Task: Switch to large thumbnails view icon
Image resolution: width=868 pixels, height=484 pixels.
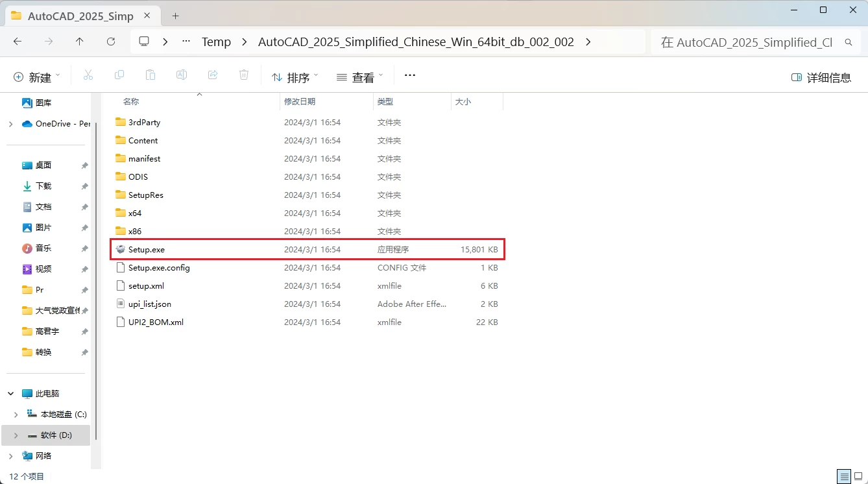Action: pyautogui.click(x=858, y=476)
